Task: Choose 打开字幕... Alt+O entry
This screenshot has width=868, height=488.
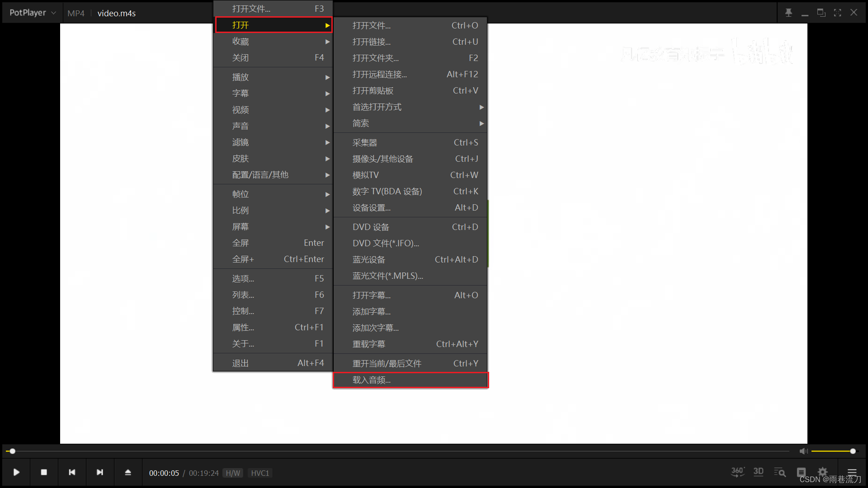Action: (410, 296)
